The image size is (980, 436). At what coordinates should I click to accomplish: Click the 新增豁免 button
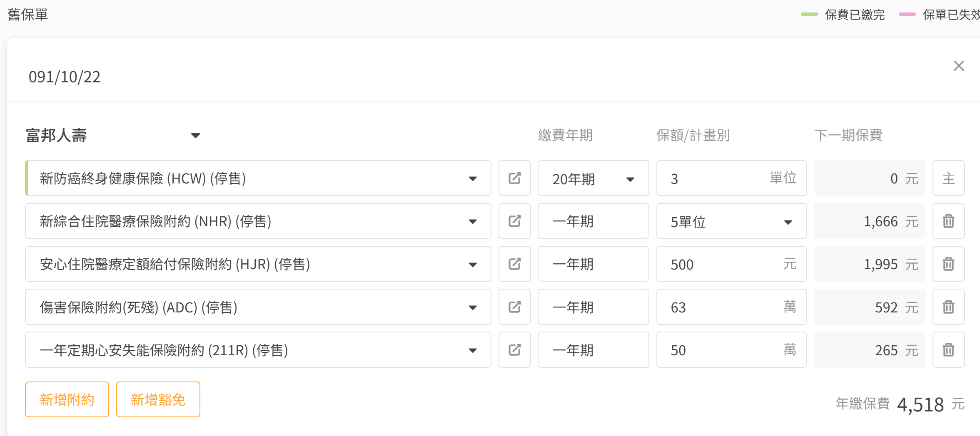click(158, 399)
